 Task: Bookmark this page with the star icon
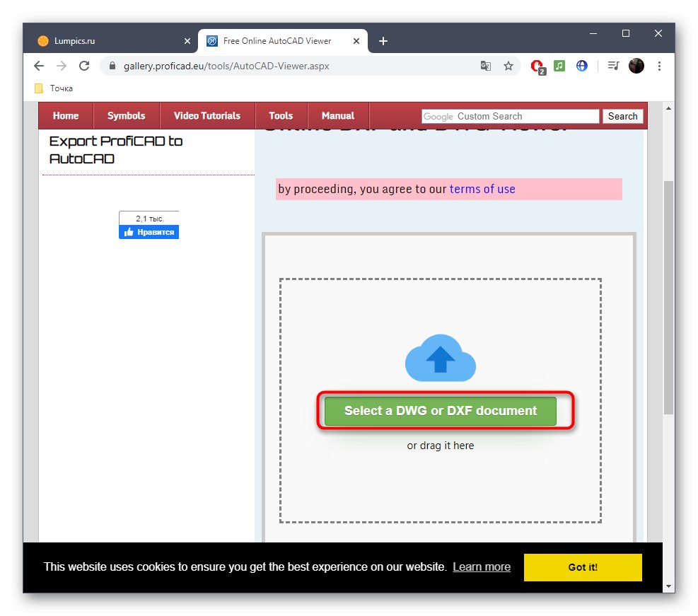pyautogui.click(x=508, y=66)
